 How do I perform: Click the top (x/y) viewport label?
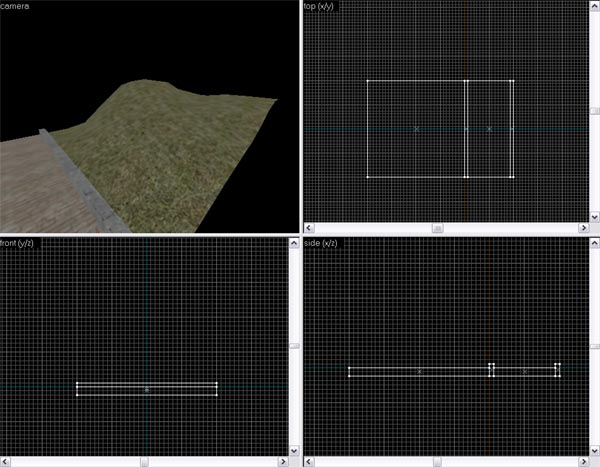321,6
